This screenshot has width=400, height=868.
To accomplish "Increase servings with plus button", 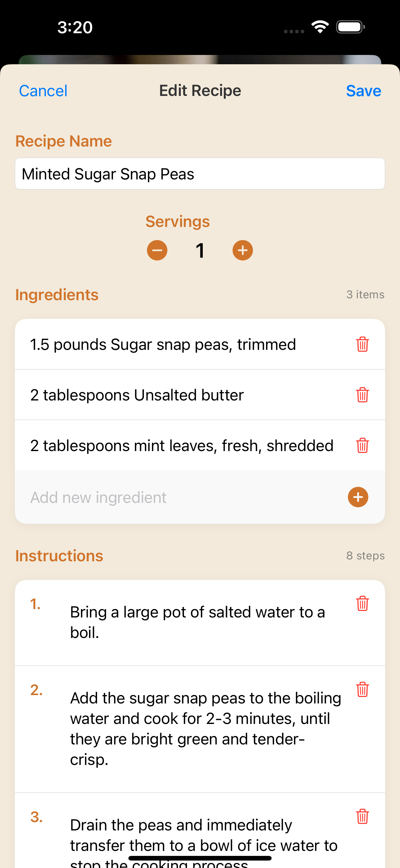I will 242,250.
